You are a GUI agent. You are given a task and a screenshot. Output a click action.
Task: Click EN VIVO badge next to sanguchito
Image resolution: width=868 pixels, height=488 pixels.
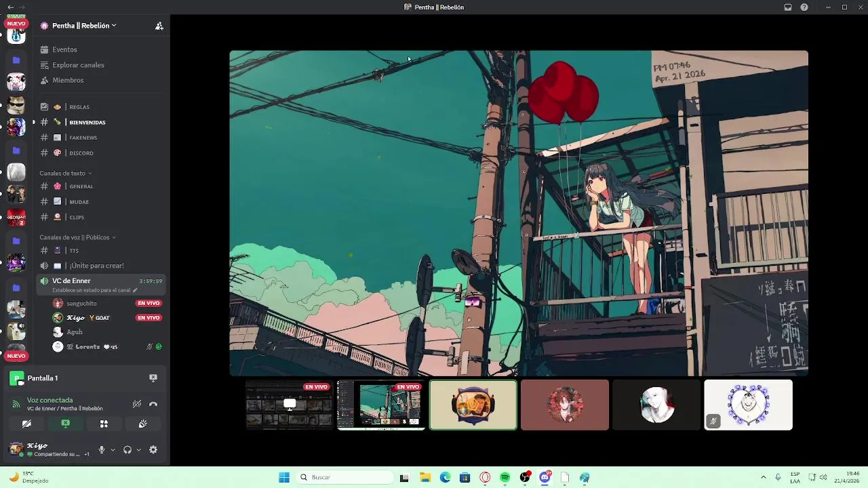pos(148,304)
